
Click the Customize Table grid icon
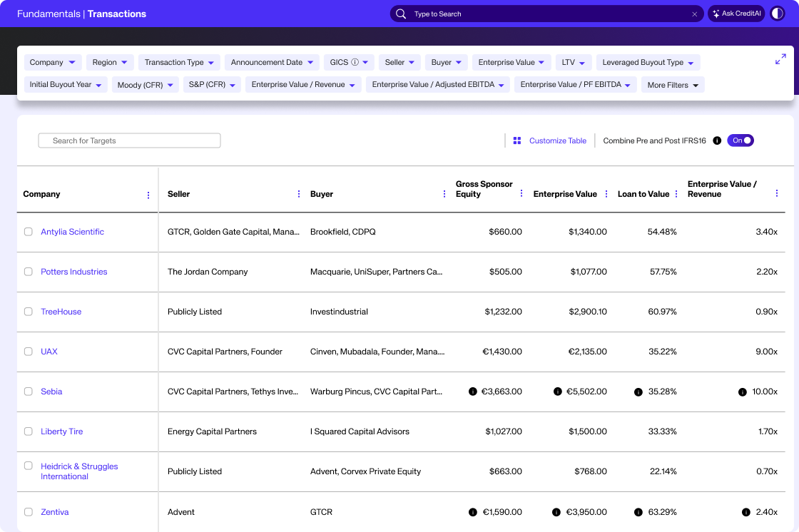[516, 140]
